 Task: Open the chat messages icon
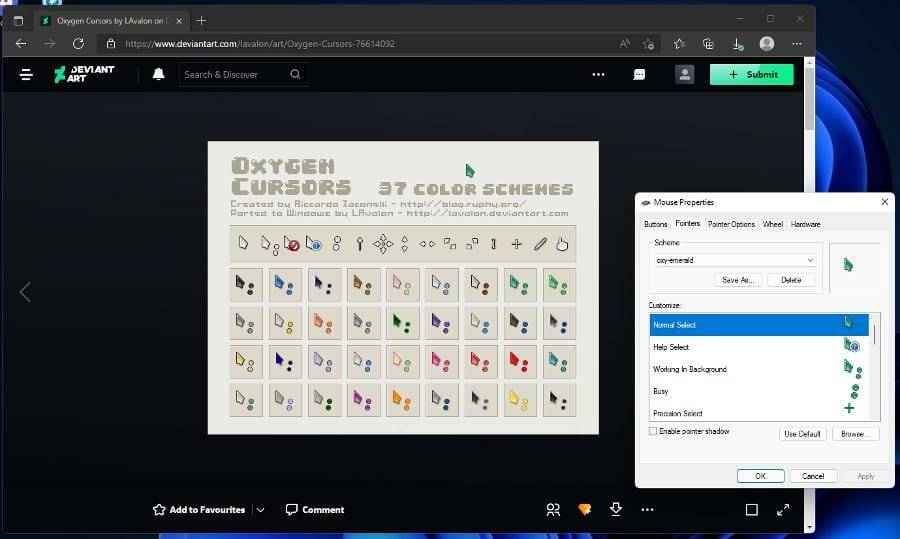[x=640, y=74]
